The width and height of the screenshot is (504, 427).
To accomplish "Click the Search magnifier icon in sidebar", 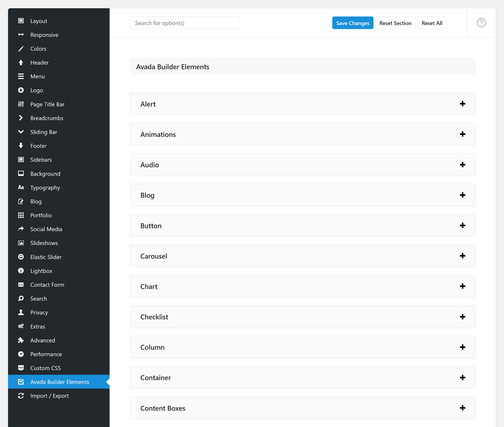I will click(21, 299).
